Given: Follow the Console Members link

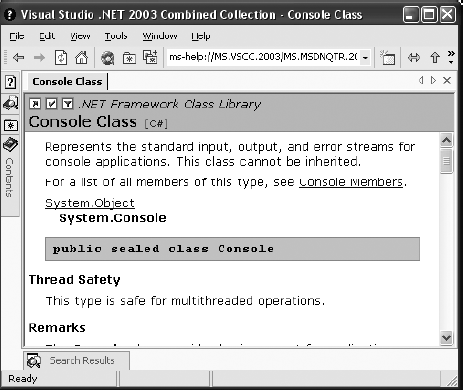Looking at the screenshot, I should [x=351, y=182].
